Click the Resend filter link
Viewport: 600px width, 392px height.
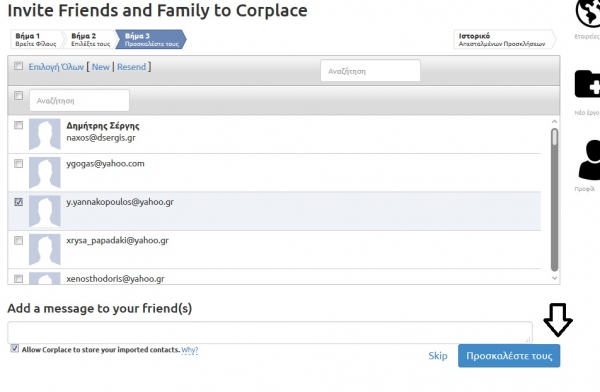[x=131, y=67]
